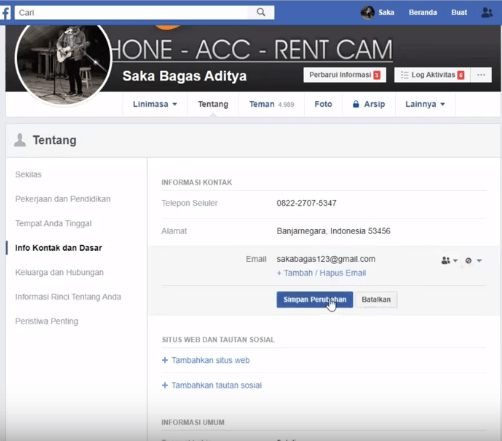Select Pekerjaan dan Pendidikan in sidebar
The image size is (502, 441).
63,199
